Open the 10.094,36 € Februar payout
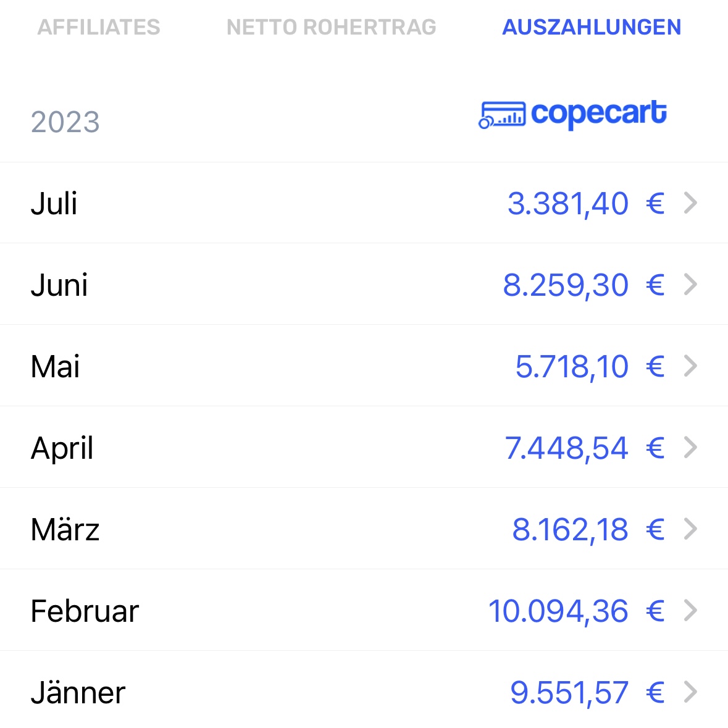This screenshot has width=728, height=728. (577, 611)
